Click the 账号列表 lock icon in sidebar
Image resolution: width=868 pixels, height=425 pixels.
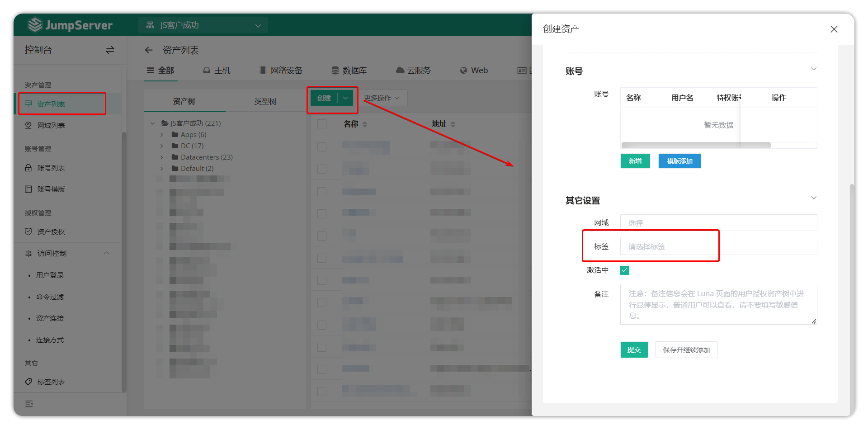tap(28, 168)
